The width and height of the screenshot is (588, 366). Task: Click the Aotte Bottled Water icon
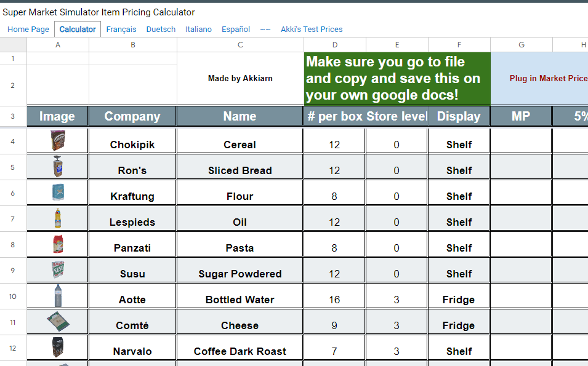point(57,296)
